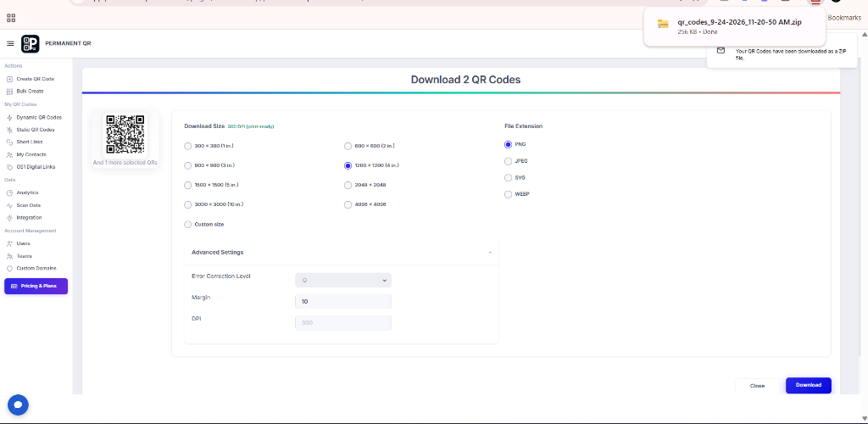Image resolution: width=868 pixels, height=424 pixels.
Task: Select 4096 × 4096 size option
Action: click(348, 205)
